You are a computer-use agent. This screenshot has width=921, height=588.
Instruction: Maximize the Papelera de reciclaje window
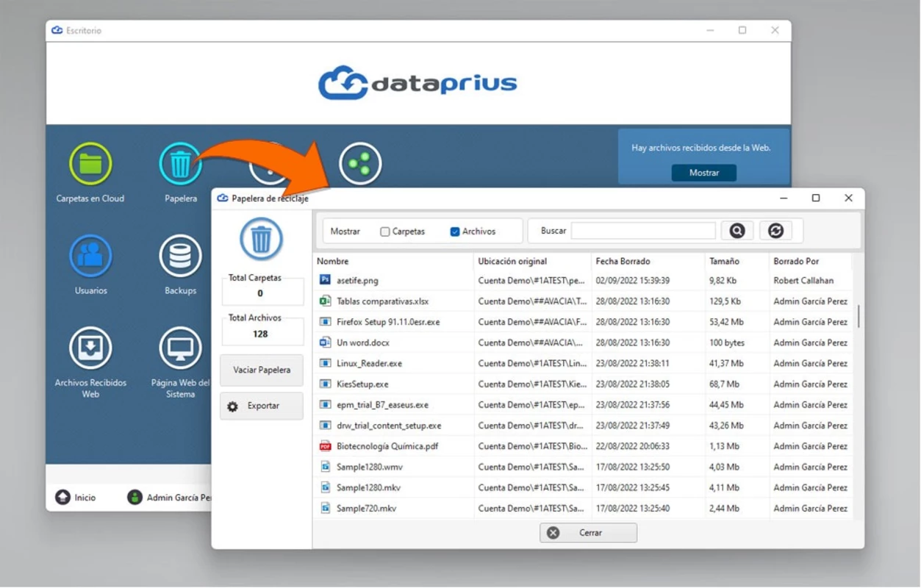click(x=816, y=198)
